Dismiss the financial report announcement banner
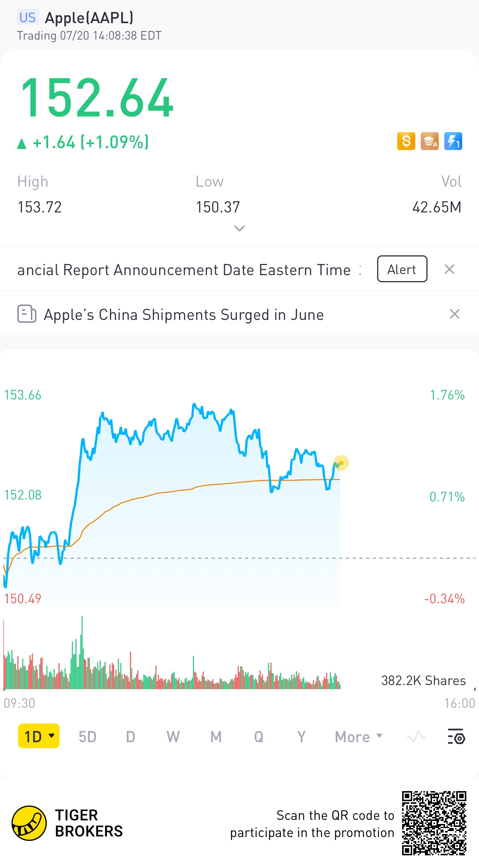Image resolution: width=479 pixels, height=868 pixels. tap(450, 269)
